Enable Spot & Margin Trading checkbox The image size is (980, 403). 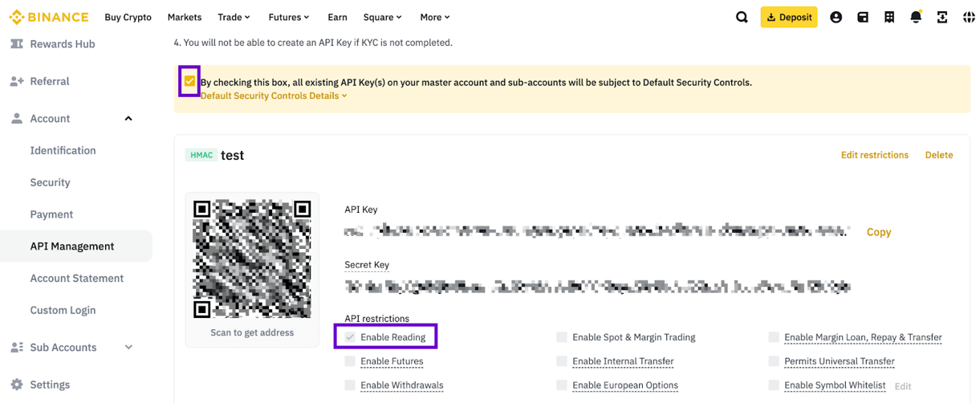tap(562, 337)
